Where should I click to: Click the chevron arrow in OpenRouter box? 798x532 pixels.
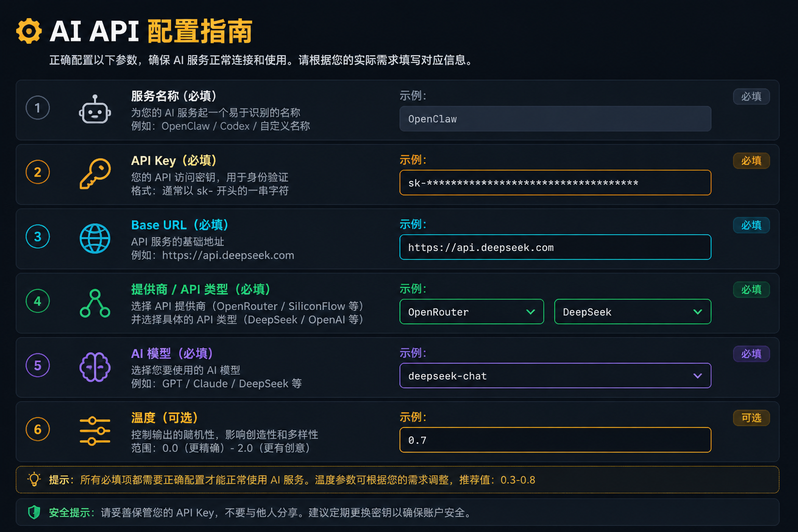(x=530, y=312)
